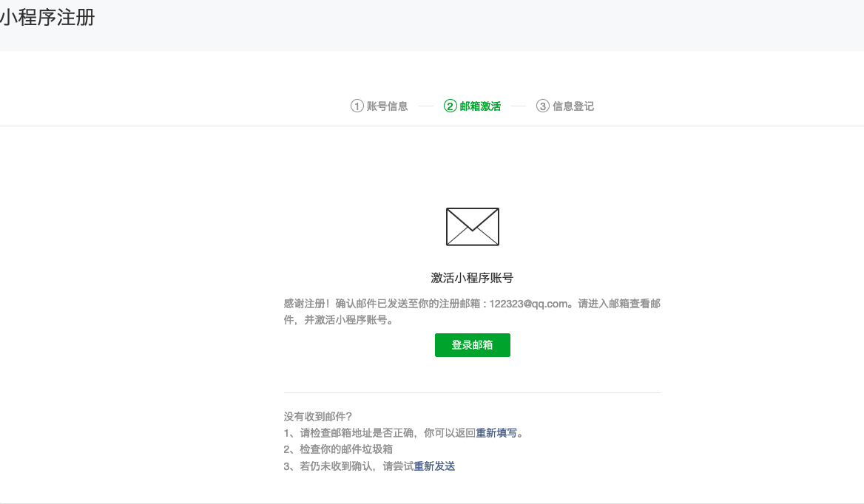The image size is (864, 504).
Task: Click the 没有收到邮件？ question text
Action: point(319,417)
